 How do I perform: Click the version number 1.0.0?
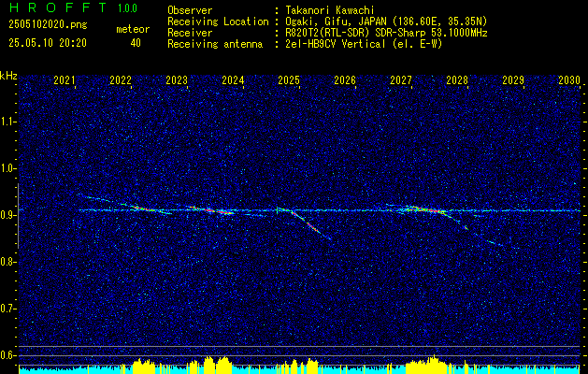(x=127, y=8)
